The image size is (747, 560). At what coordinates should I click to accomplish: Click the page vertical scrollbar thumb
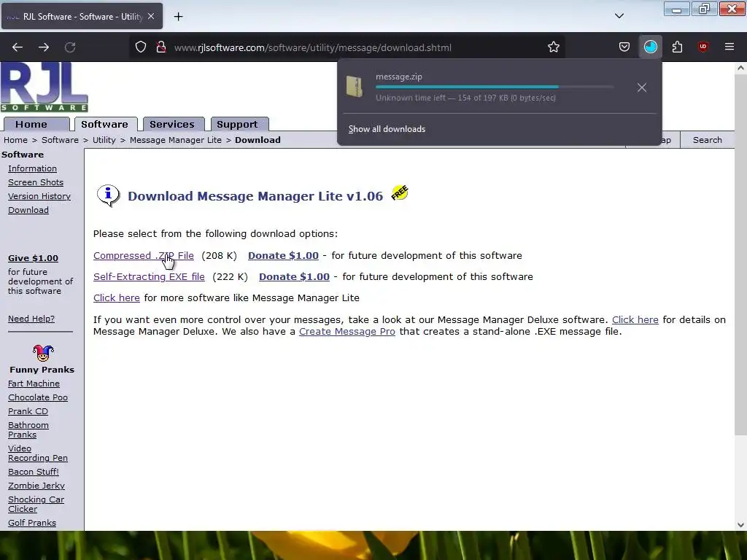tap(740, 254)
